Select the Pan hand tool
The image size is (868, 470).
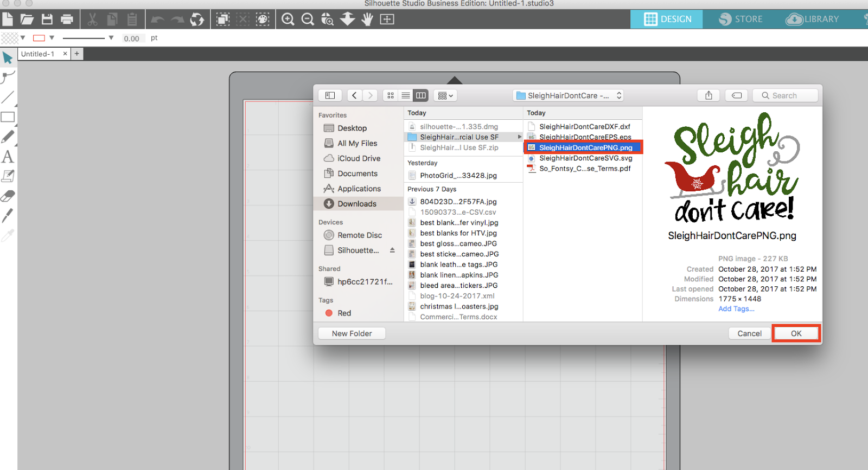coord(367,20)
